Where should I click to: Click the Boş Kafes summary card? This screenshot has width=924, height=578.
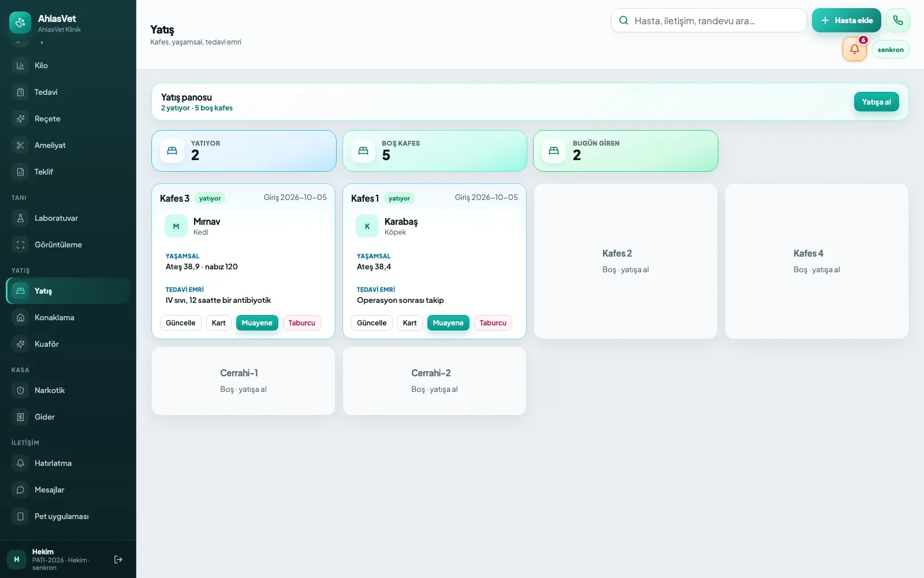(435, 151)
